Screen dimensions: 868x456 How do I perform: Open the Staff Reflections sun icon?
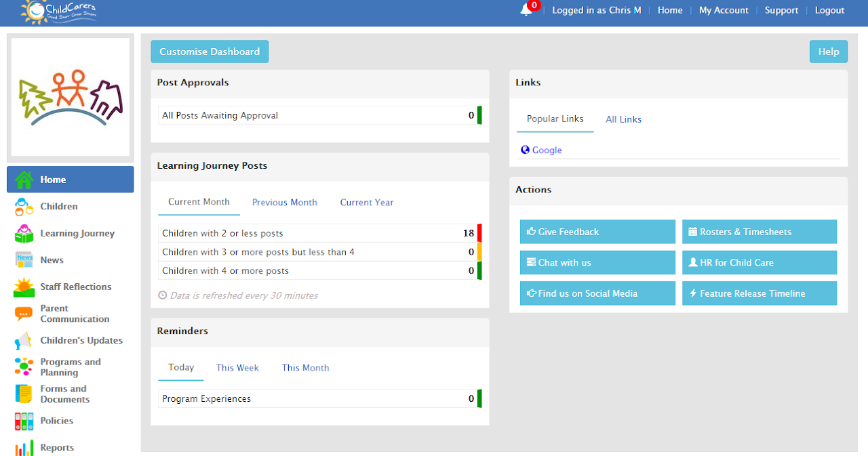click(x=24, y=287)
